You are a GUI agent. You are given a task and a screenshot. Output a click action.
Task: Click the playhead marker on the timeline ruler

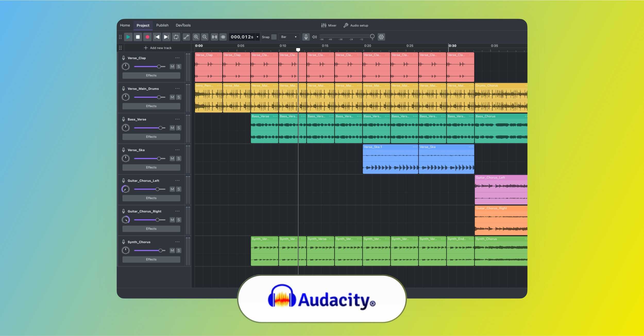pos(298,50)
